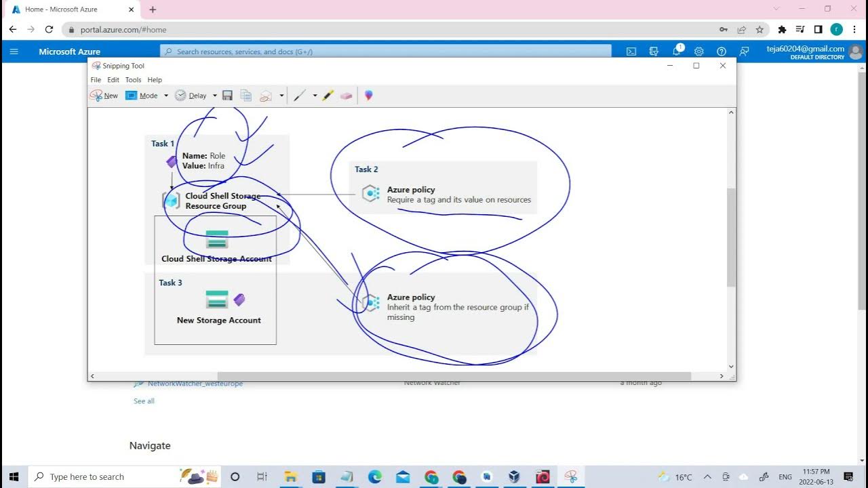Bookmark this page with the star
The height and width of the screenshot is (488, 868).
[759, 30]
